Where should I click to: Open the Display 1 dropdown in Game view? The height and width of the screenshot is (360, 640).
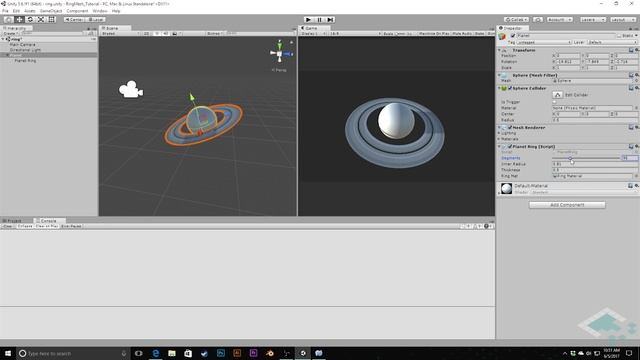pos(313,33)
